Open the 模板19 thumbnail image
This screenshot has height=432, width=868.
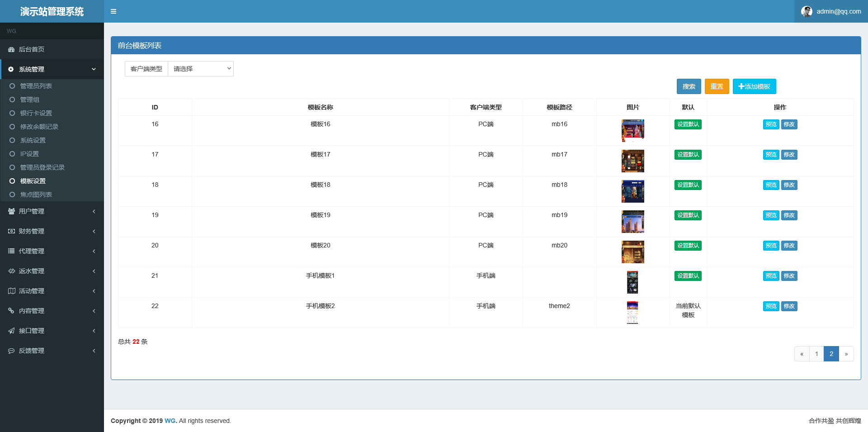[633, 222]
